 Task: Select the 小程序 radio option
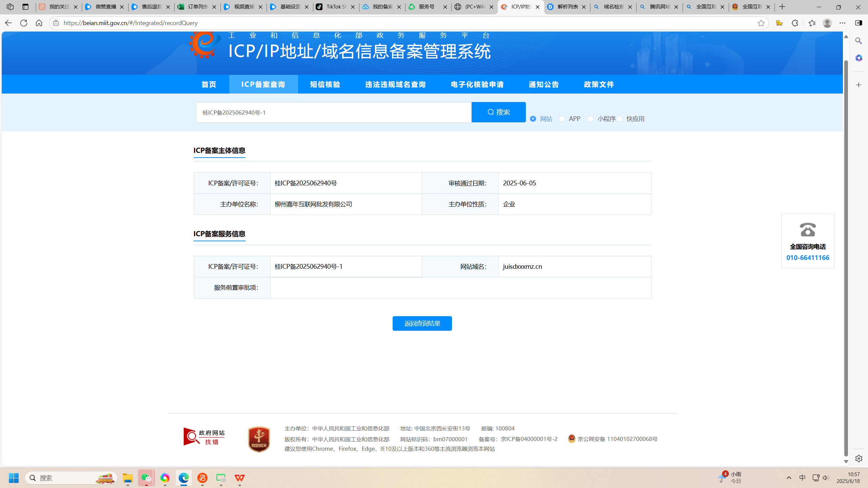click(x=591, y=119)
